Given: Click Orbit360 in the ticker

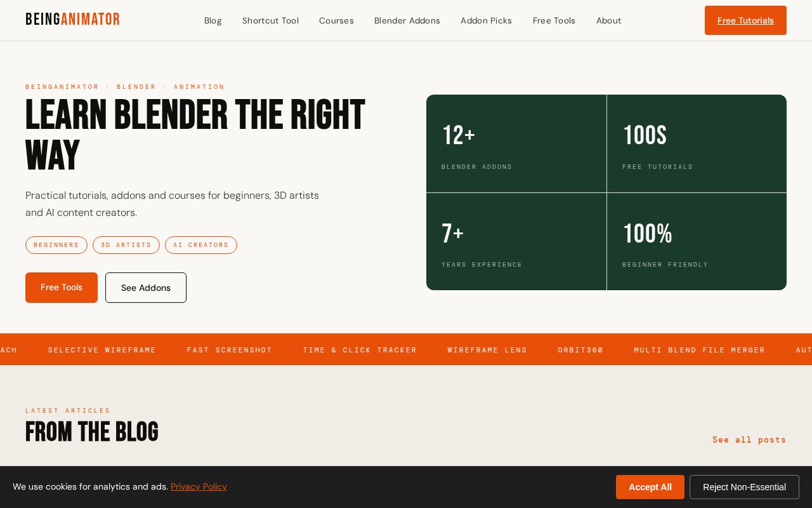Looking at the screenshot, I should pos(580,350).
